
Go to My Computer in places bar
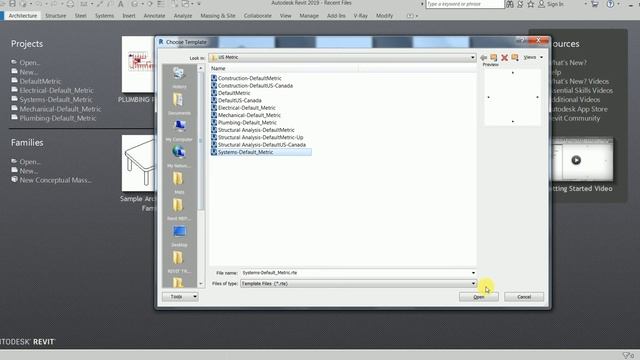coord(179,129)
